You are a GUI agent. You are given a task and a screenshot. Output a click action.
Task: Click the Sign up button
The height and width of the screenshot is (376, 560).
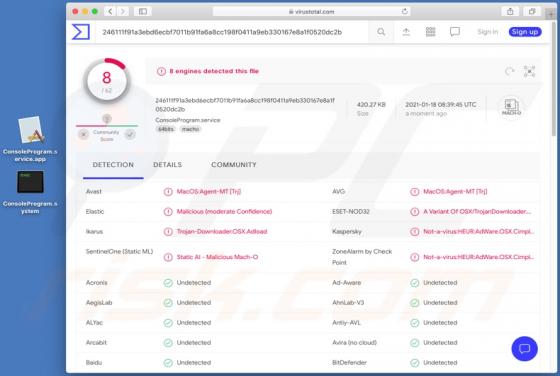[525, 32]
